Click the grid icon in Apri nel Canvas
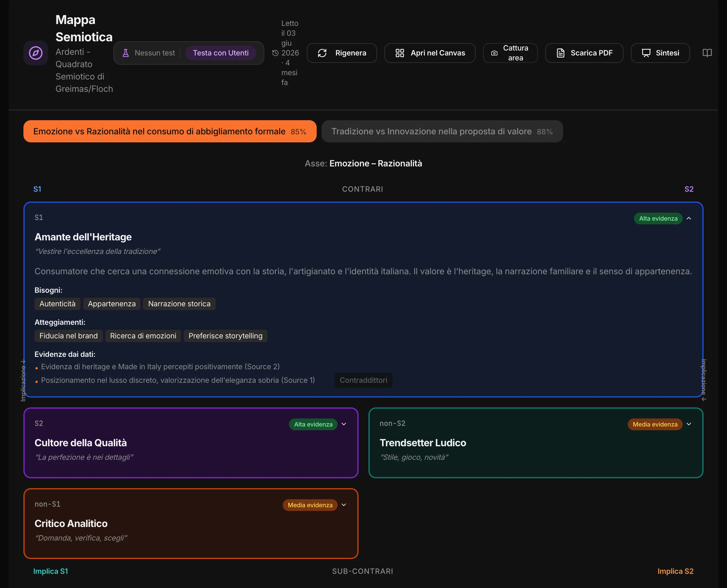This screenshot has width=727, height=588. (400, 53)
